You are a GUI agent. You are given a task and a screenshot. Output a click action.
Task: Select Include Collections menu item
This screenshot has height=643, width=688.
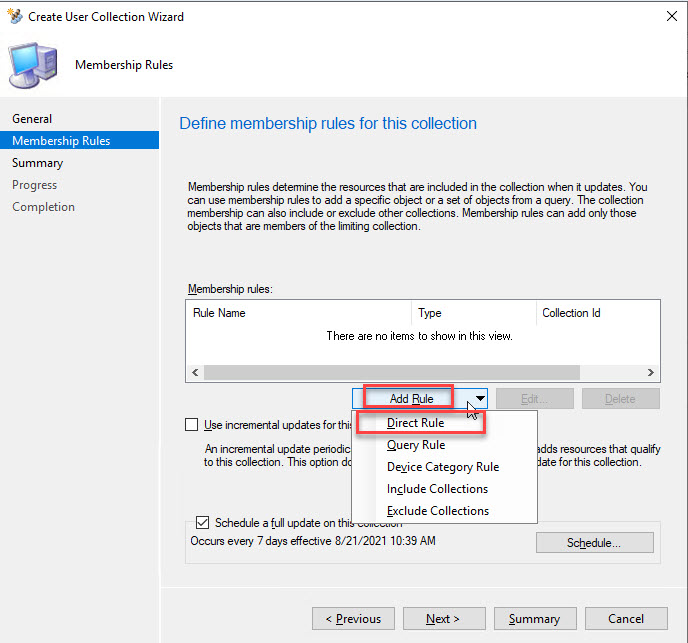tap(437, 489)
